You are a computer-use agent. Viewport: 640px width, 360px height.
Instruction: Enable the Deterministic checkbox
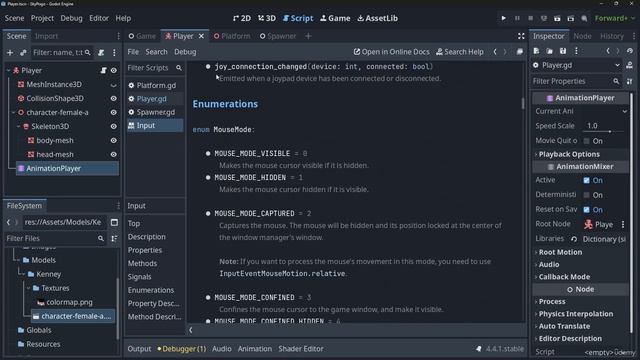tap(587, 195)
